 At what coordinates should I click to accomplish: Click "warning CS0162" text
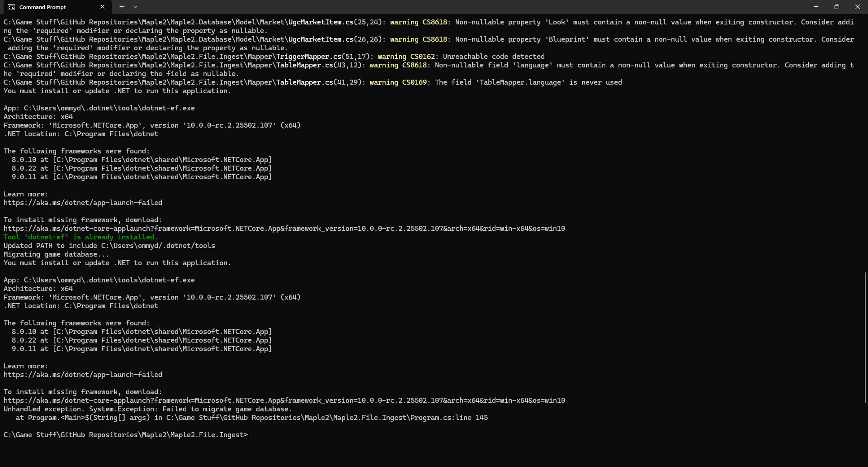click(x=406, y=57)
